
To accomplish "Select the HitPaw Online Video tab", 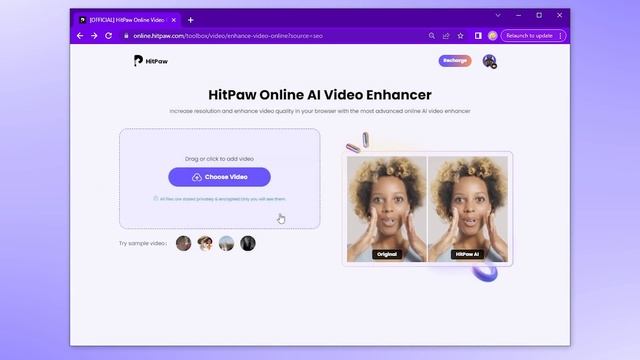I will coord(127,20).
